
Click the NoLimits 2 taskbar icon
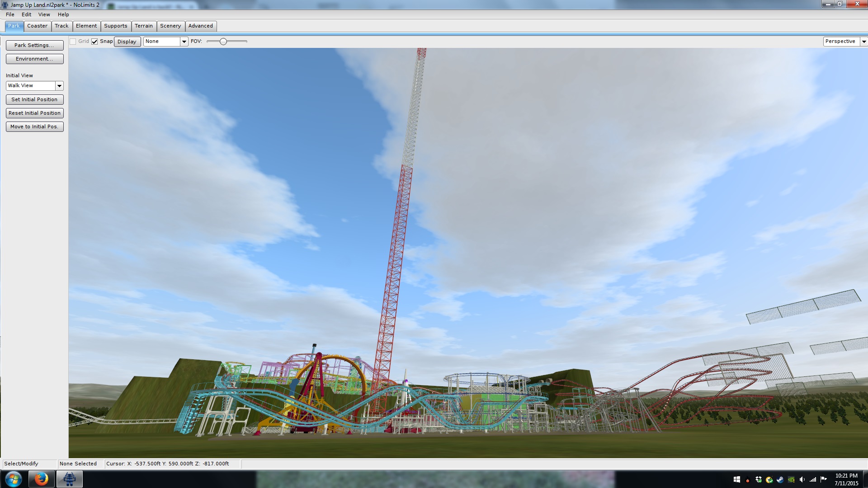[69, 479]
